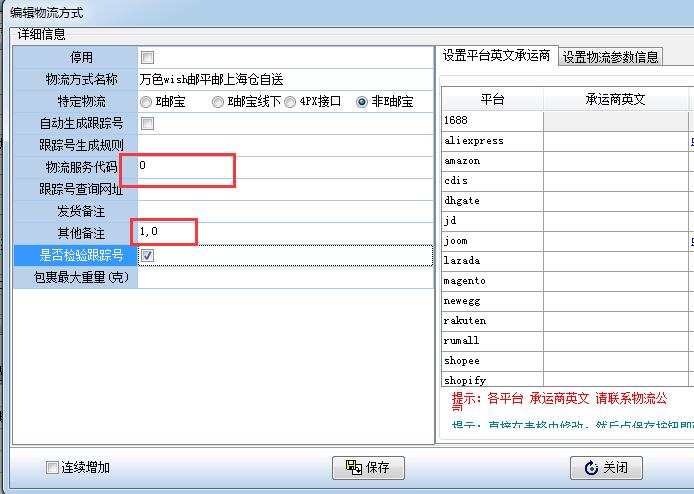The height and width of the screenshot is (494, 694).
Task: Select the aliexpress platform row
Action: (493, 141)
